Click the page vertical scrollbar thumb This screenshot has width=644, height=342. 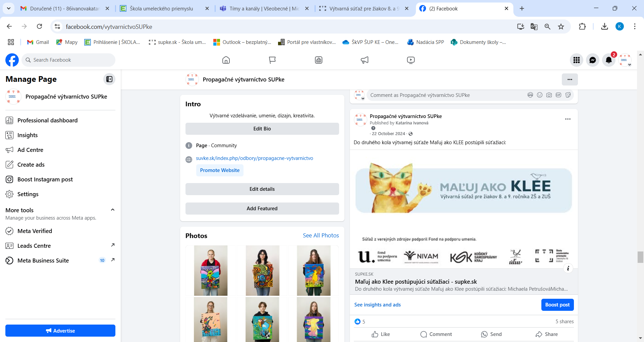point(640,257)
